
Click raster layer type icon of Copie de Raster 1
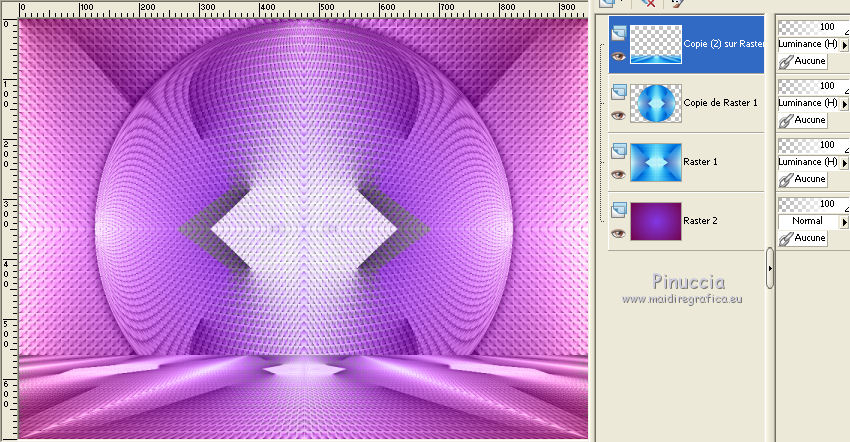coord(619,93)
